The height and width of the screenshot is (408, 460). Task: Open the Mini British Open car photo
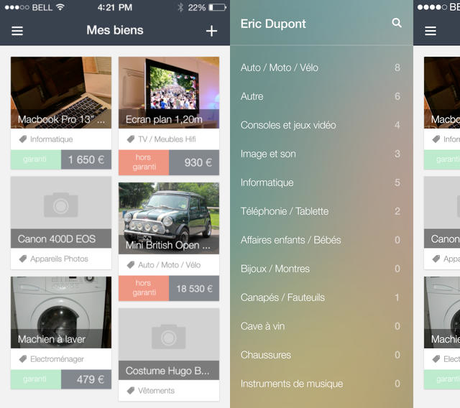coord(169,218)
